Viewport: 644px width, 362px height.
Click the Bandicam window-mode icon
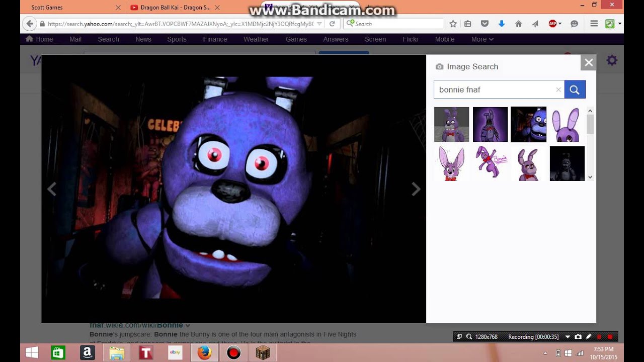459,337
